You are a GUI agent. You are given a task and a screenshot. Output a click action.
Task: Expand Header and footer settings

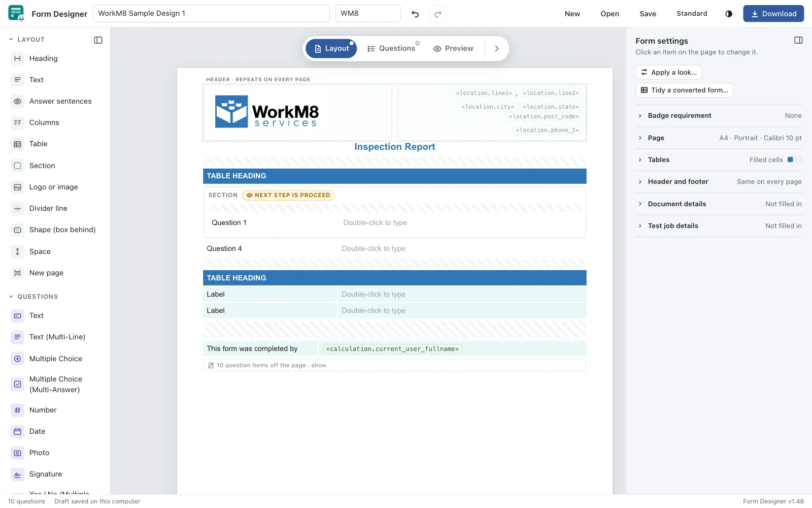[719, 181]
